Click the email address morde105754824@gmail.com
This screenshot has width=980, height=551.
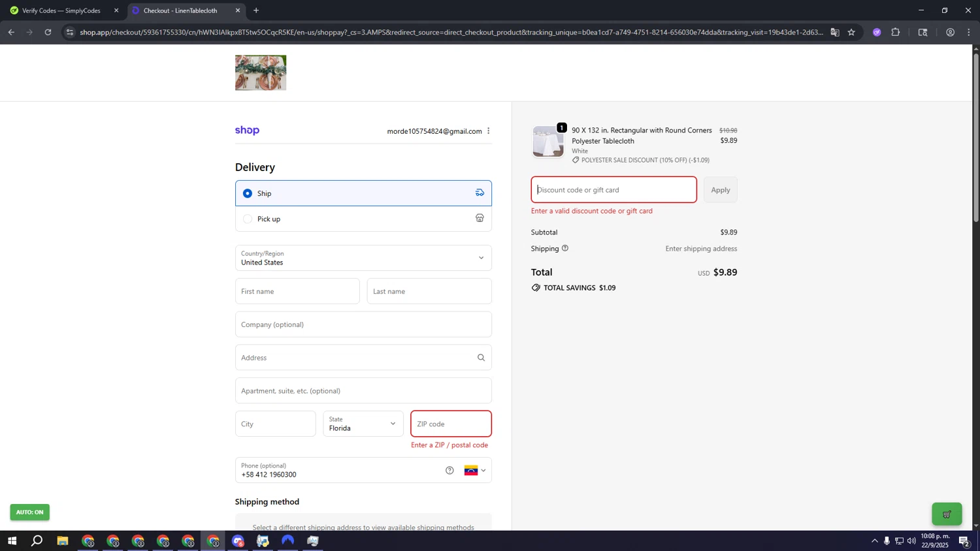[x=434, y=131]
